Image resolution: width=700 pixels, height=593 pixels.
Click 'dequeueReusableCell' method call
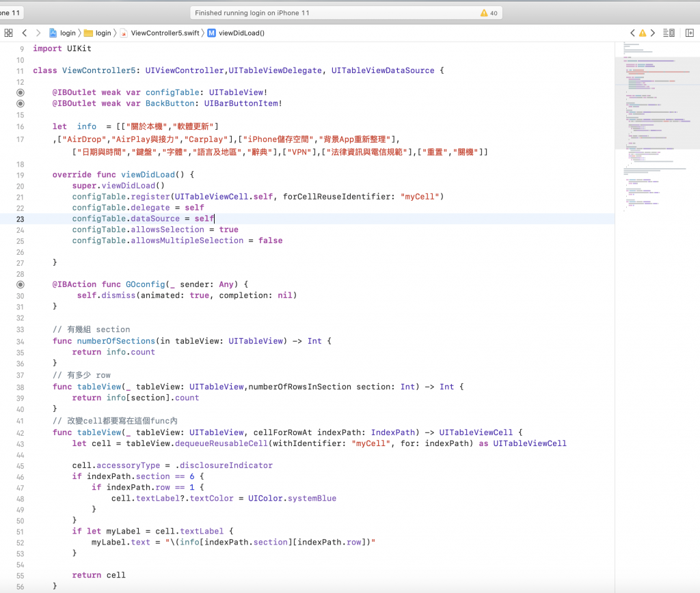coord(221,443)
